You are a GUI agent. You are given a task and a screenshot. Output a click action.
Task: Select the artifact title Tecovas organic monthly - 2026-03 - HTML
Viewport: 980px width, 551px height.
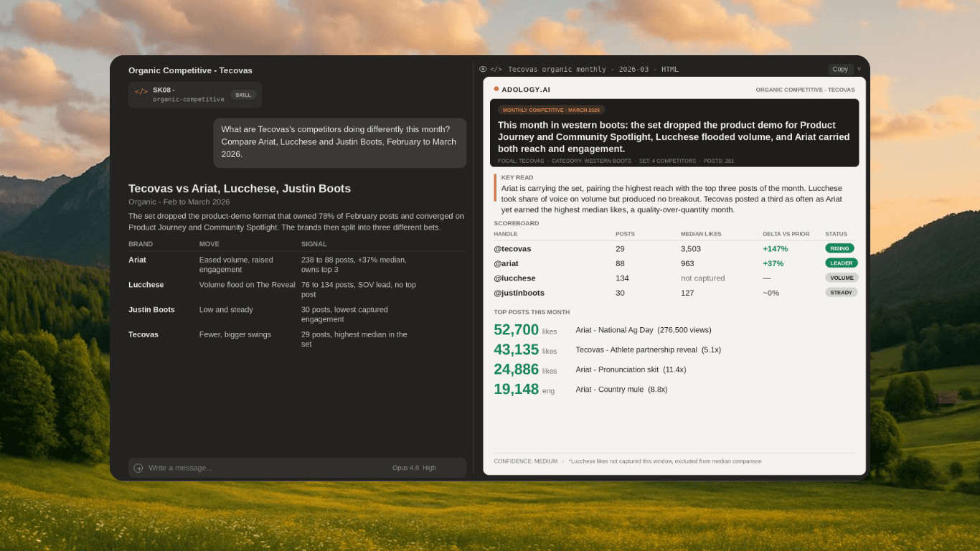(x=593, y=70)
